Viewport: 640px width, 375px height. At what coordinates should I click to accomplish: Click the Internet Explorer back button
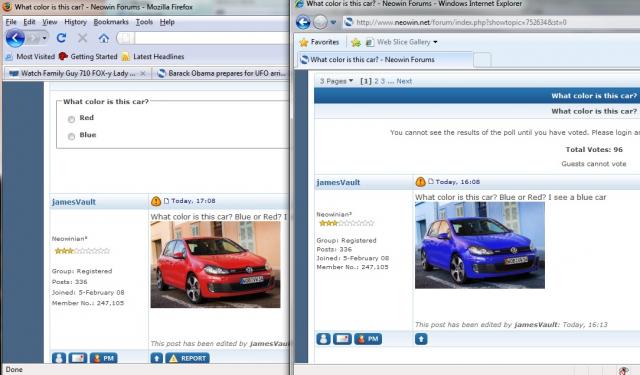pos(303,22)
